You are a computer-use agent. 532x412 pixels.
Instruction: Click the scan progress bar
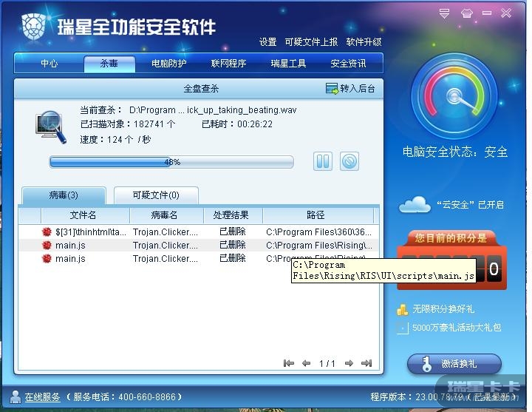point(171,162)
